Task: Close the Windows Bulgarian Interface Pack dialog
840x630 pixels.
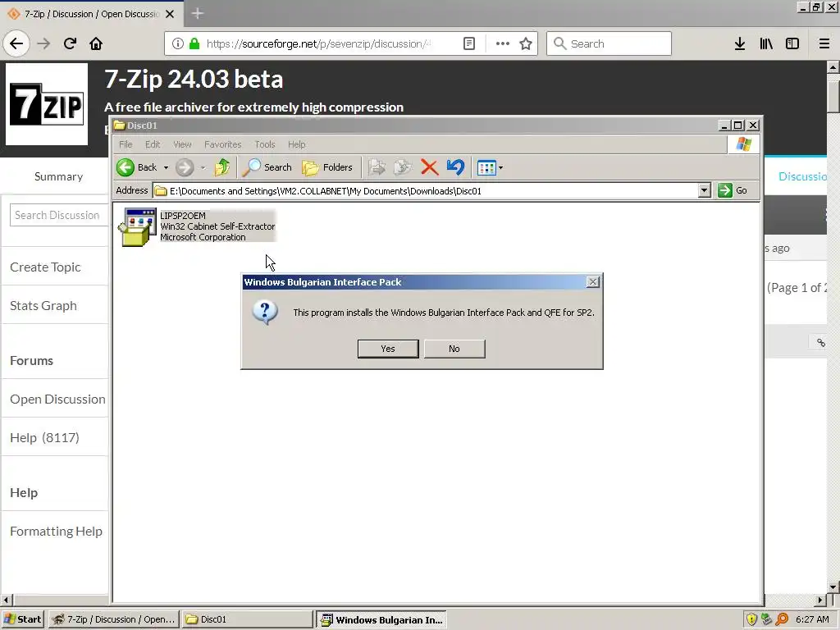Action: (592, 282)
